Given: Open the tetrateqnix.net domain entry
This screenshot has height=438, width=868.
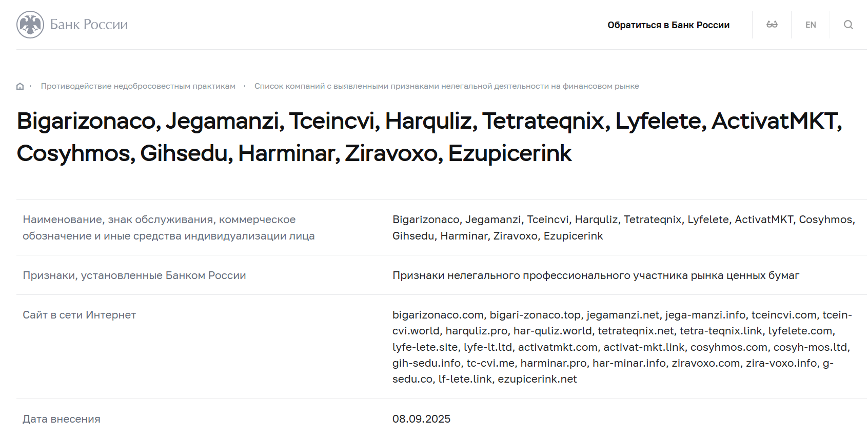Looking at the screenshot, I should click(635, 331).
